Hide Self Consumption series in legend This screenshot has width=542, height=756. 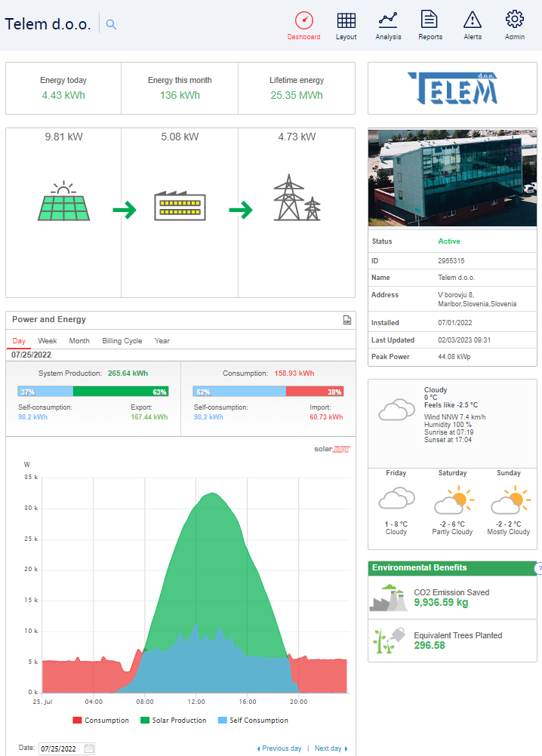[252, 721]
